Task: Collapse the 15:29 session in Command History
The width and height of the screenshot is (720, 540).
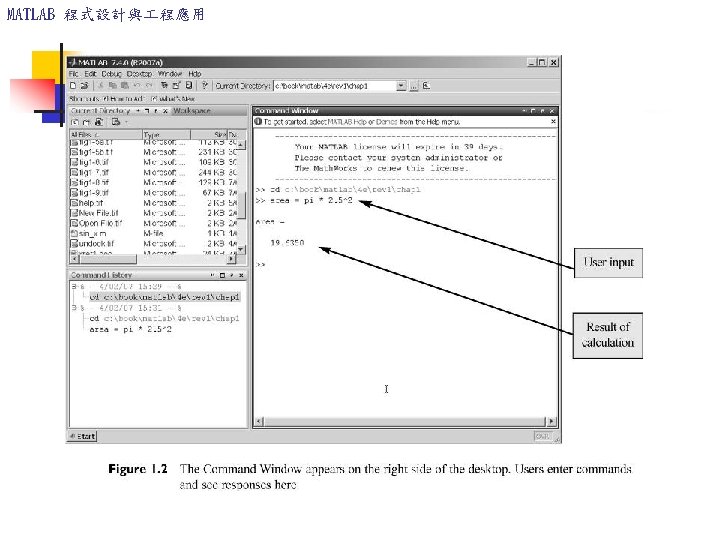Action: coord(74,286)
